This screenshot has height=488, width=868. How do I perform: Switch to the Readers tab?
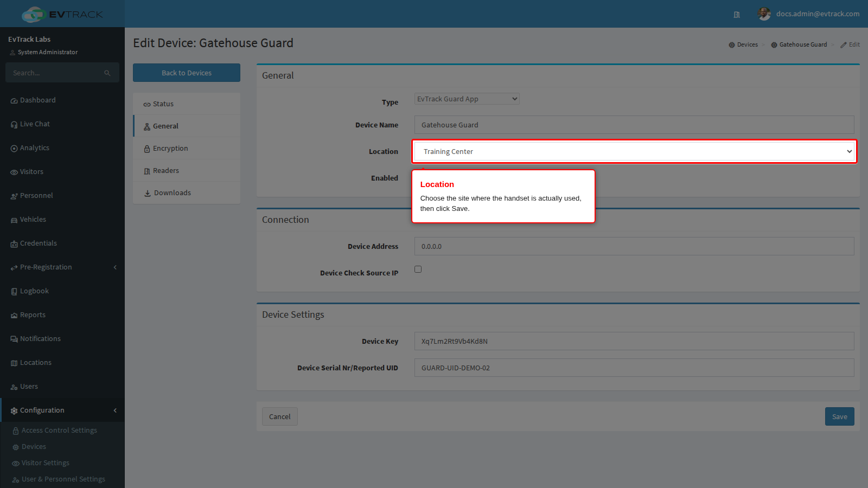click(x=187, y=171)
